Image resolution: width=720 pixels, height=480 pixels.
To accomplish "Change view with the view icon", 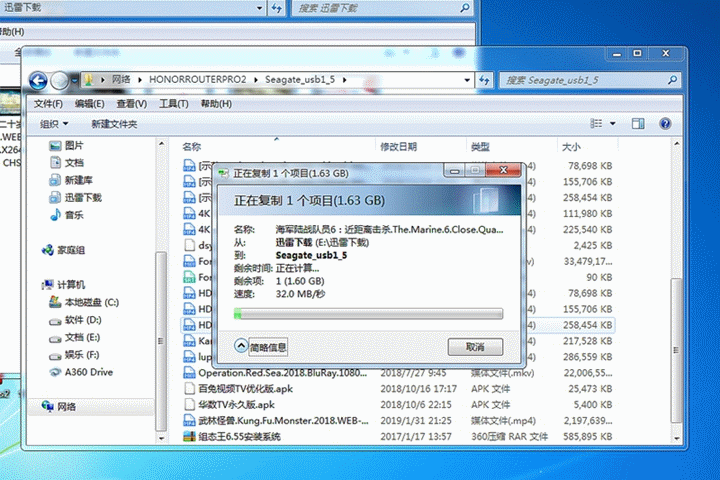I will 596,124.
